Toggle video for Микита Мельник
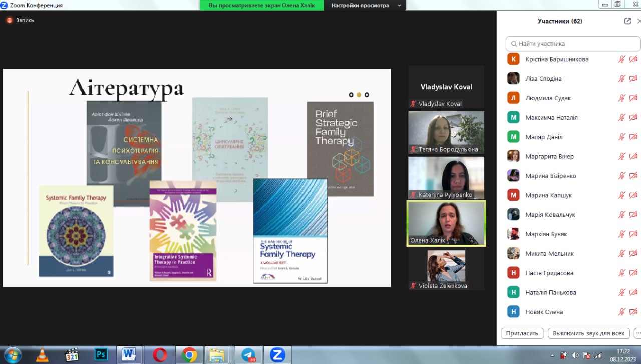This screenshot has width=641, height=364. 633,254
